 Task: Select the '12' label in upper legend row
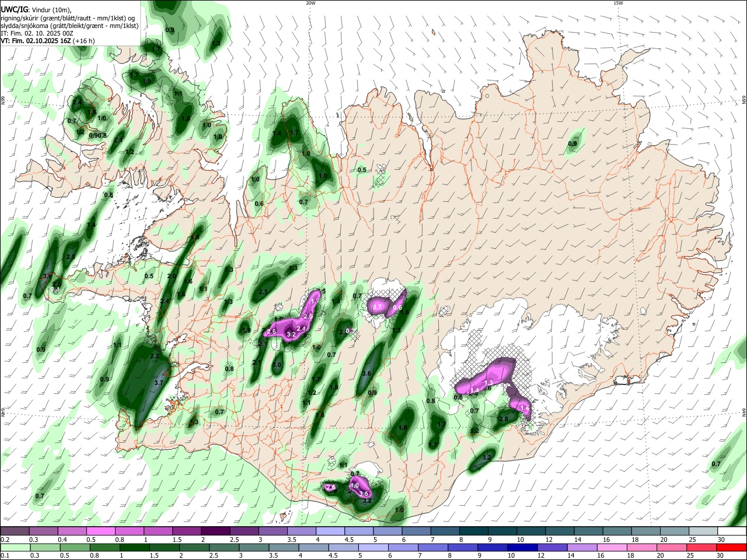(x=549, y=540)
